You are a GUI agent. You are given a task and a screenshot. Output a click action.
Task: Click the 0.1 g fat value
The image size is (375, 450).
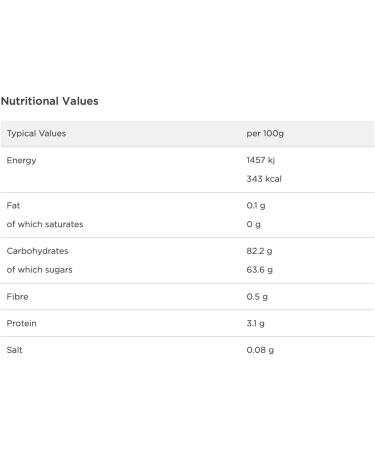[256, 206]
